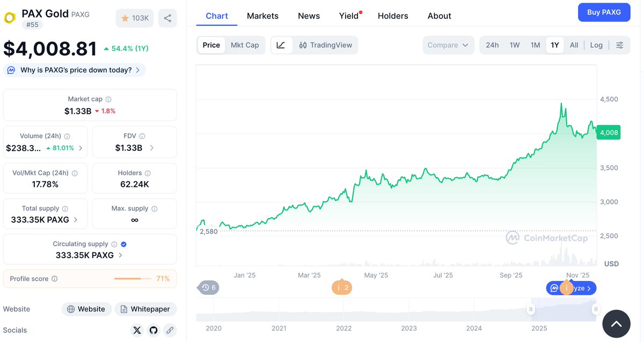Open PAX Gold's X (Twitter) profile
The height and width of the screenshot is (342, 644).
click(x=137, y=330)
